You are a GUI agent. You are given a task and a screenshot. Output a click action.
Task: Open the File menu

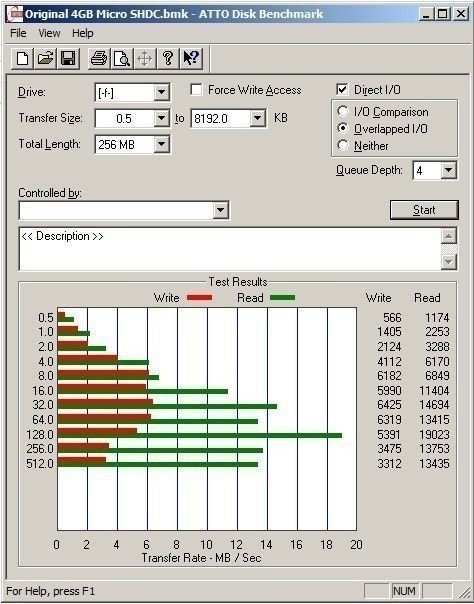[x=18, y=33]
